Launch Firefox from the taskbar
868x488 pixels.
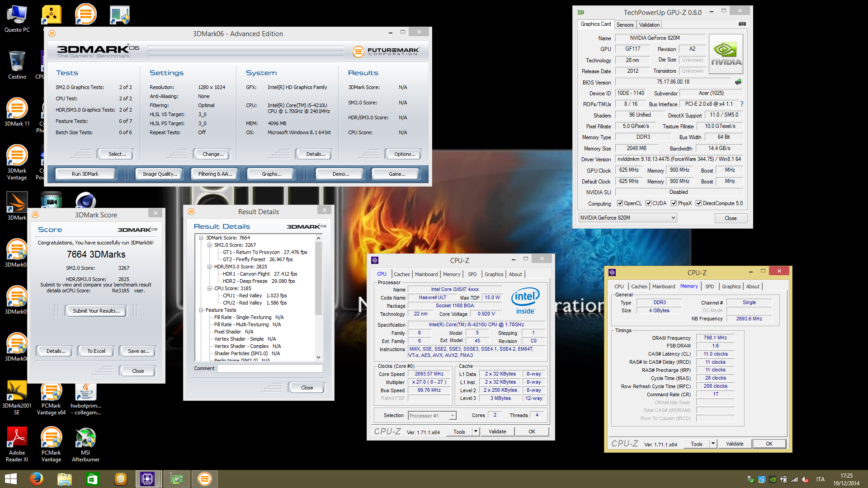[x=36, y=479]
